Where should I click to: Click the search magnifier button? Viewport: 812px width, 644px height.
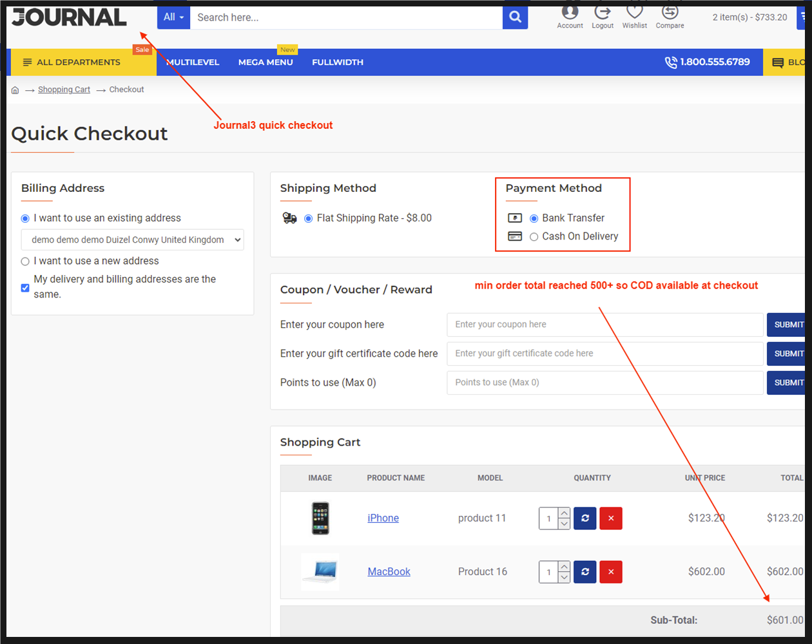pyautogui.click(x=515, y=17)
